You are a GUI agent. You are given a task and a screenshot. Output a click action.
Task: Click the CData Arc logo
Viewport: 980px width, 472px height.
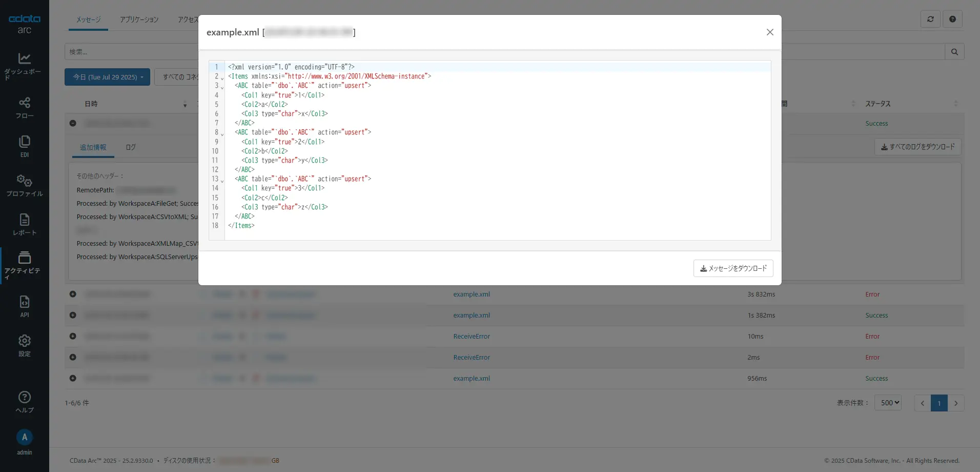tap(24, 24)
